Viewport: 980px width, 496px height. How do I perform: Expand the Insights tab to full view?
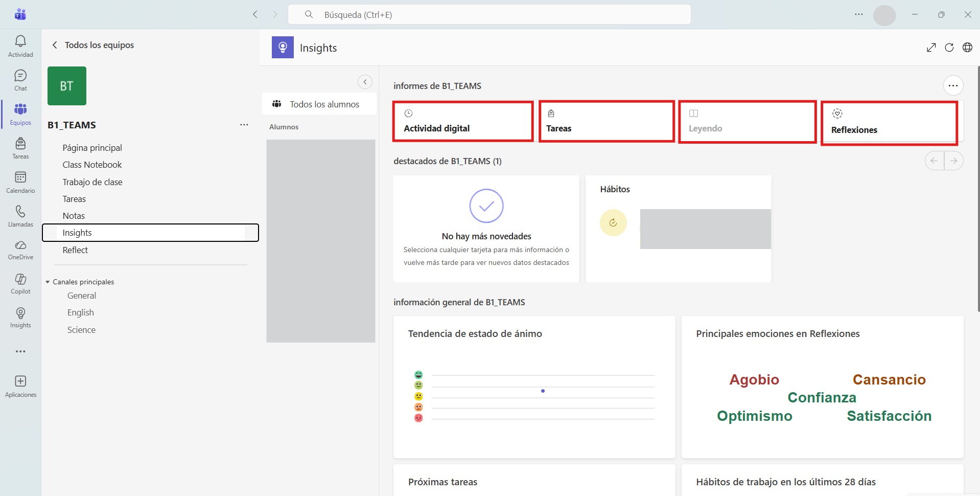coord(931,48)
